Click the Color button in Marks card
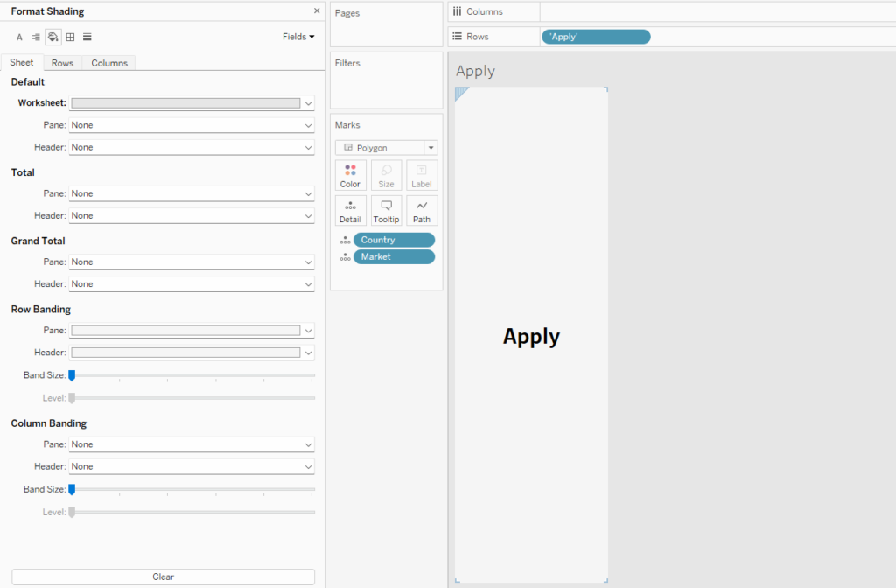 (350, 175)
